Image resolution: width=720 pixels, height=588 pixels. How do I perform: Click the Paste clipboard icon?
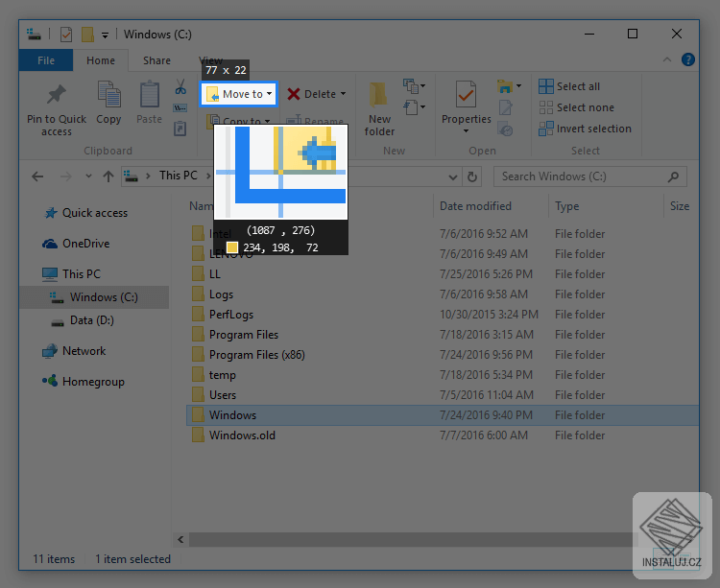click(149, 95)
